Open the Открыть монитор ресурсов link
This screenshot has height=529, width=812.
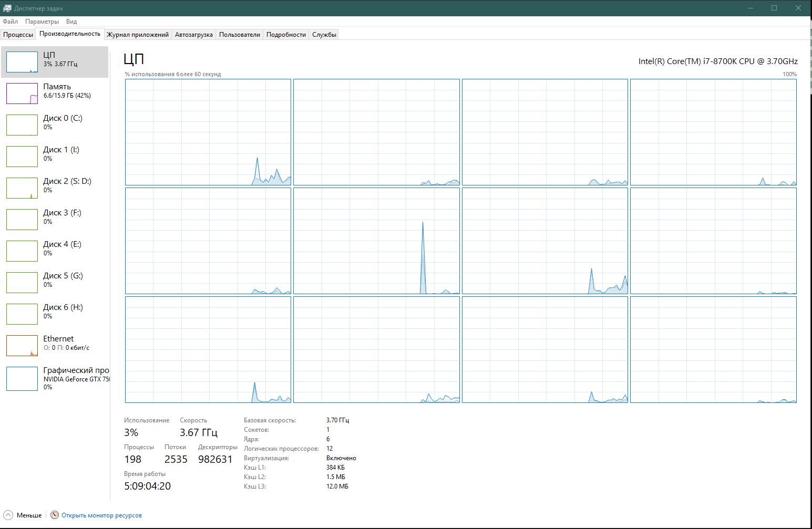click(x=101, y=515)
